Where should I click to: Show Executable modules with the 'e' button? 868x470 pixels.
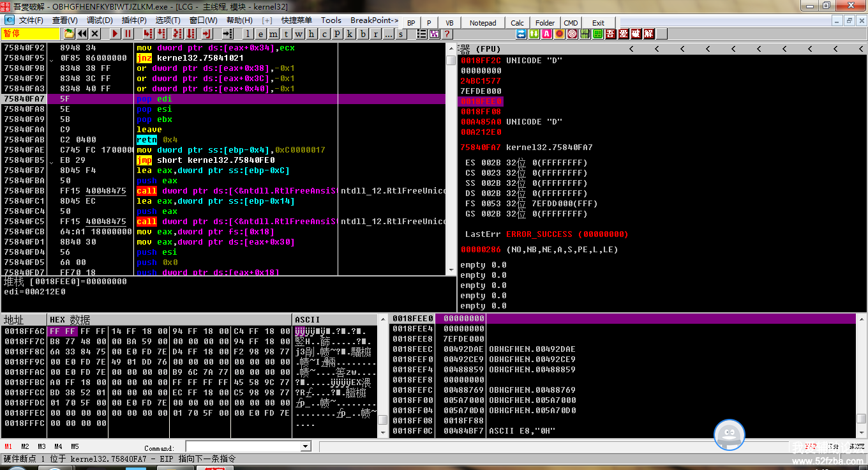point(260,33)
